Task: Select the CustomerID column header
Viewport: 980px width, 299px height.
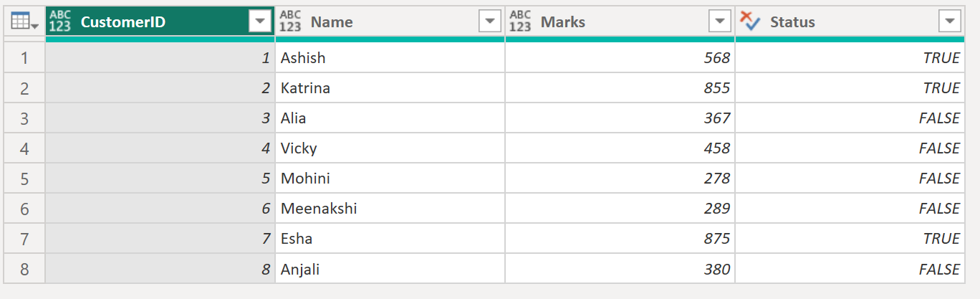Action: (x=143, y=22)
